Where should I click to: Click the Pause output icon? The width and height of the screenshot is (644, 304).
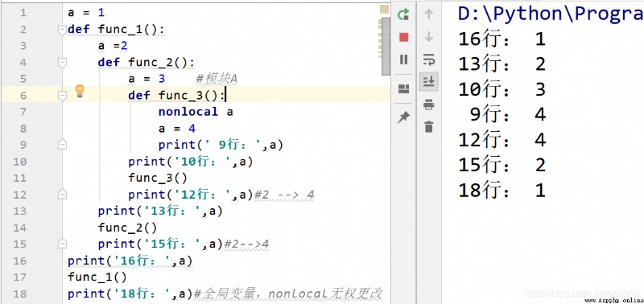pyautogui.click(x=404, y=60)
